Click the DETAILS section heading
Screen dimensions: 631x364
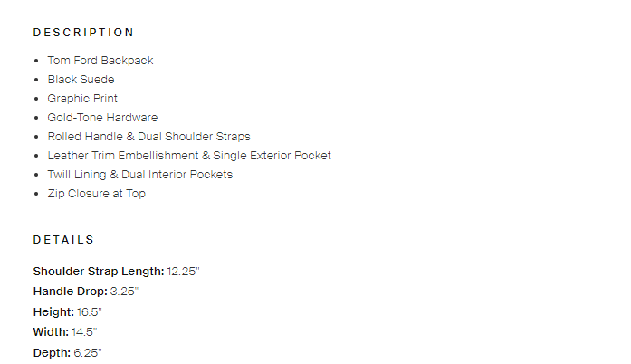point(63,240)
